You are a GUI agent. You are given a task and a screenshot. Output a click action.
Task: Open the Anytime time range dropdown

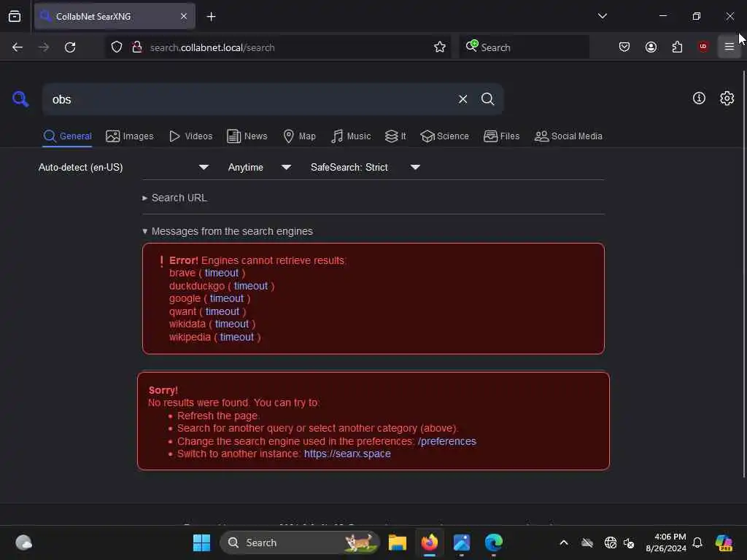pyautogui.click(x=259, y=167)
